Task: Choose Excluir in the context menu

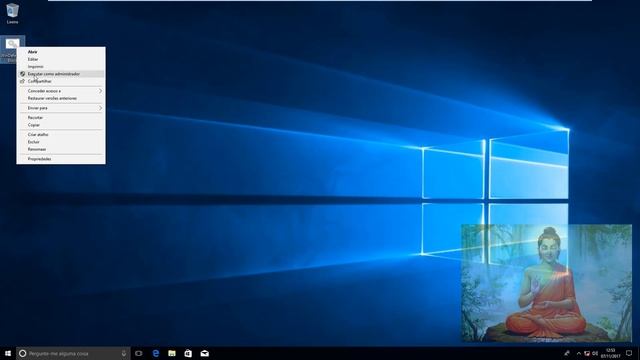Action: (60, 142)
